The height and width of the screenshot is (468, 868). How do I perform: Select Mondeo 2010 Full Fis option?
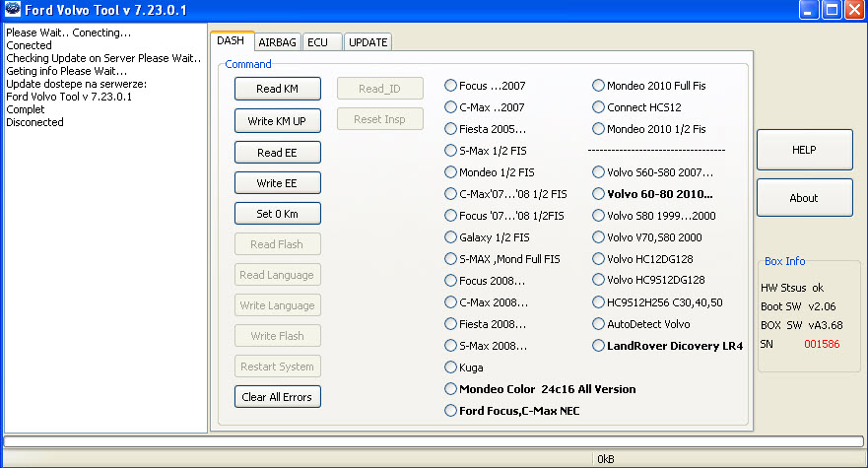pyautogui.click(x=649, y=86)
